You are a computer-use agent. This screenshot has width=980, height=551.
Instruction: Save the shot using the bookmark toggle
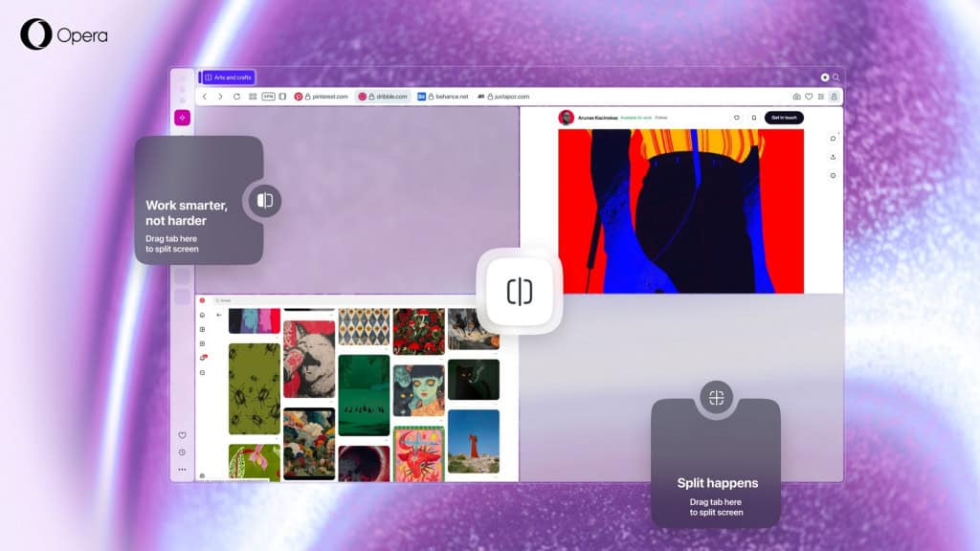(754, 117)
